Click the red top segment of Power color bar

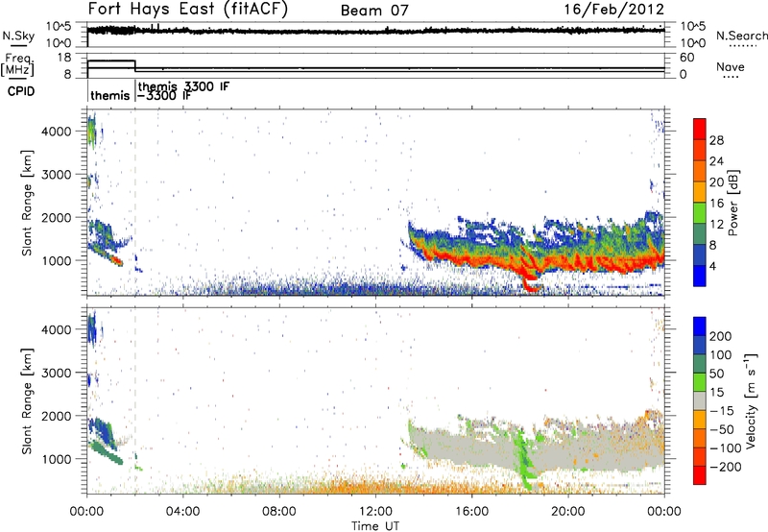(x=700, y=129)
